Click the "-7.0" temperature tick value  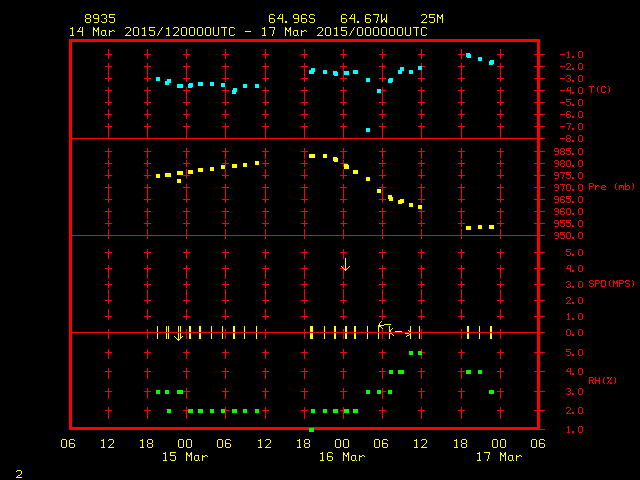571,127
